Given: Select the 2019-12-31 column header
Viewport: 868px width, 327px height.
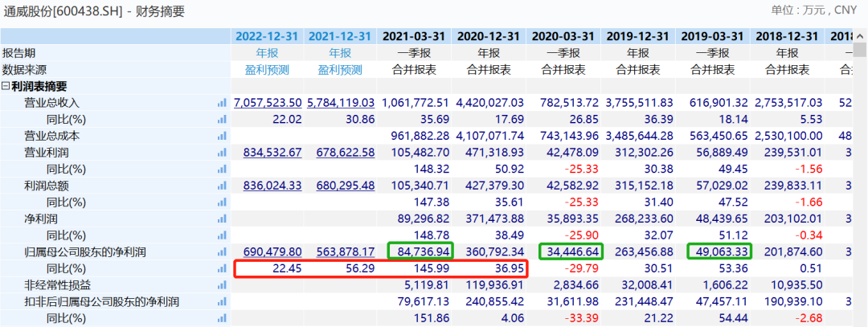Looking at the screenshot, I should (638, 36).
